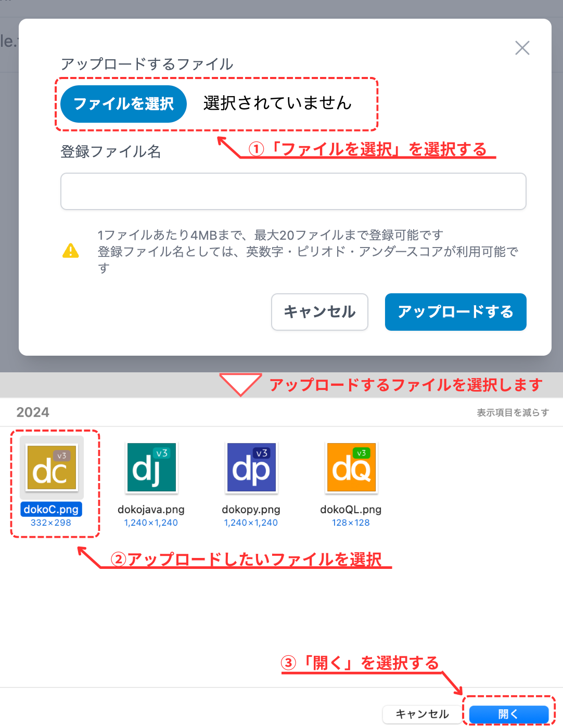The image size is (563, 728).
Task: Click the purple 'dp' dokopy app icon
Action: (x=251, y=467)
